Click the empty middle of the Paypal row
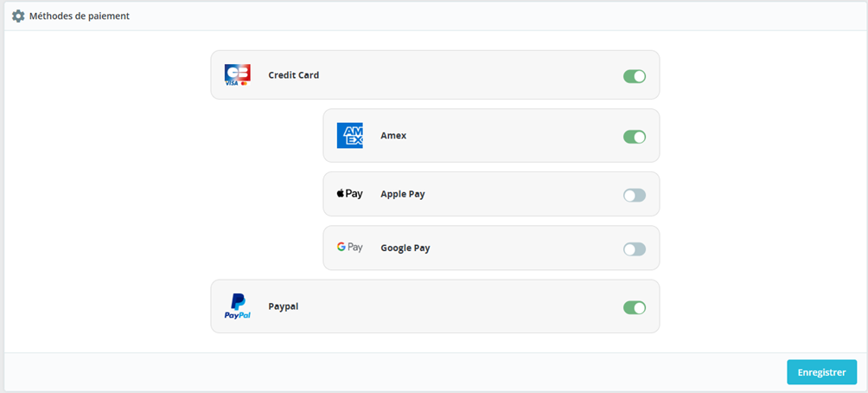 click(x=458, y=306)
